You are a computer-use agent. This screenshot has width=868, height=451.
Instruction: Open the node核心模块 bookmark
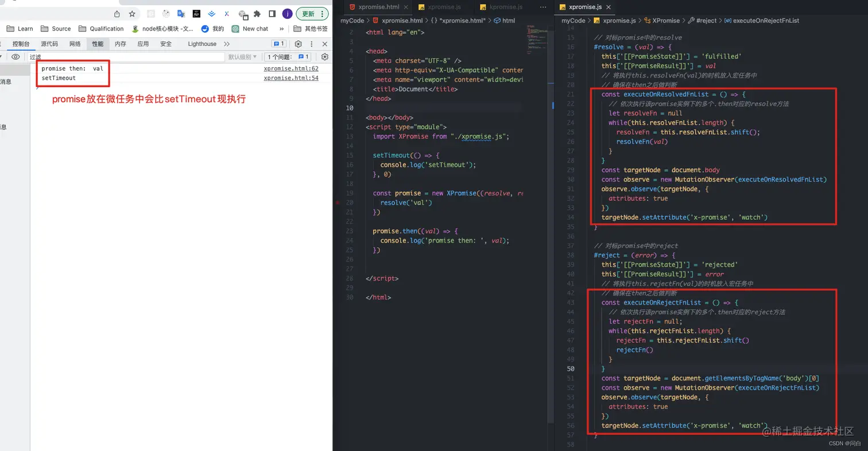click(x=162, y=29)
